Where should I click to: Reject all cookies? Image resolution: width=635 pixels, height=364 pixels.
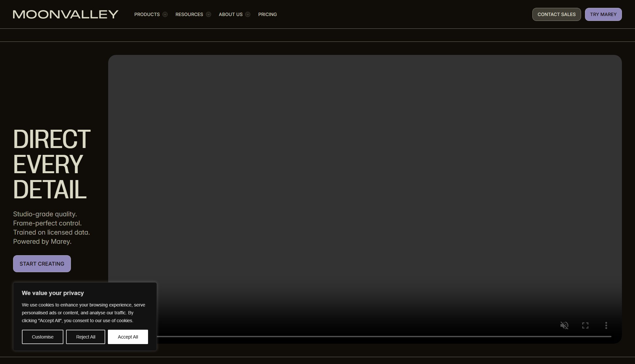tap(85, 337)
